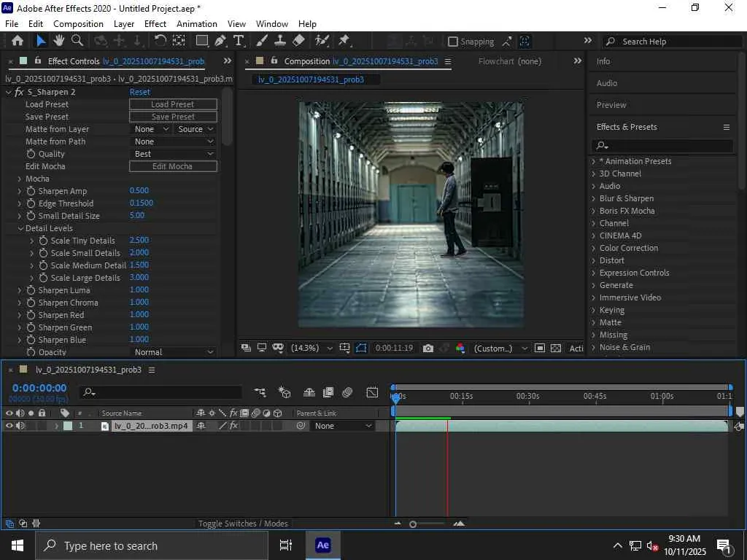The width and height of the screenshot is (747, 560).
Task: Click Reset for S_Sharpen 2
Action: click(x=140, y=92)
